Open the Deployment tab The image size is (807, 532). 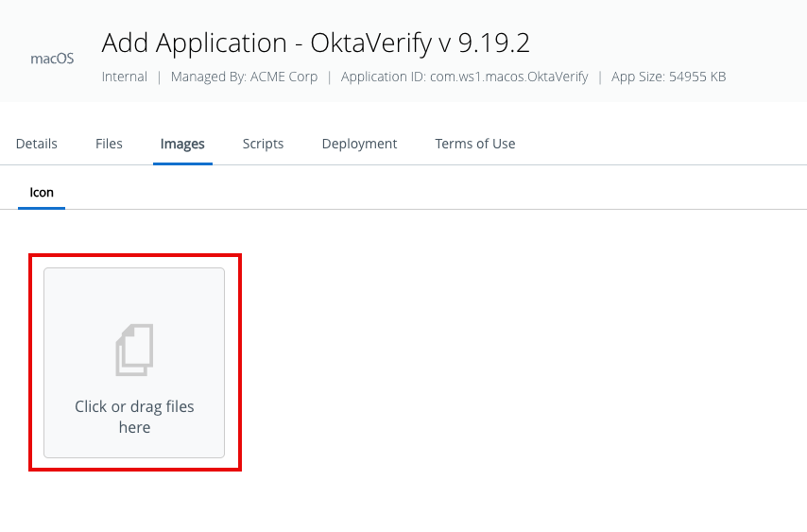coord(359,144)
